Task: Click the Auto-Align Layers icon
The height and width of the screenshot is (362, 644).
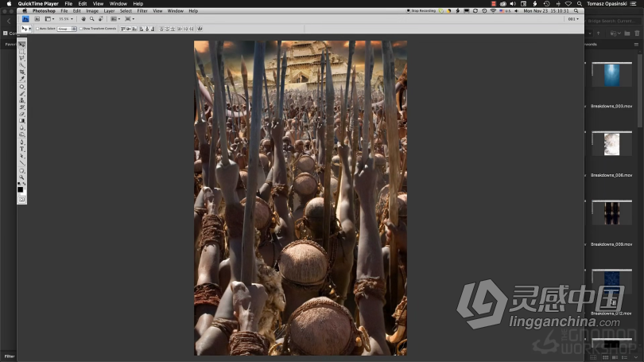Action: click(200, 29)
